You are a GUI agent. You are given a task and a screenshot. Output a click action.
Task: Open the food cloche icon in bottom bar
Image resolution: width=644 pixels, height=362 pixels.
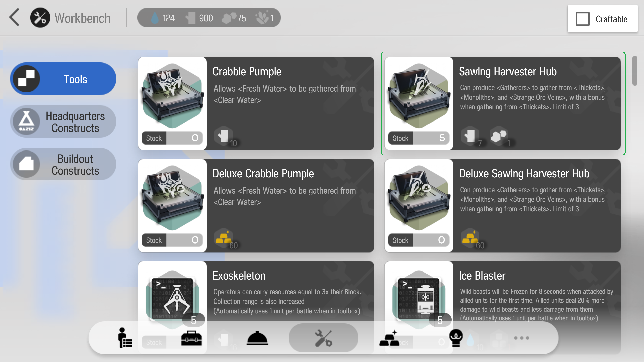(x=257, y=338)
